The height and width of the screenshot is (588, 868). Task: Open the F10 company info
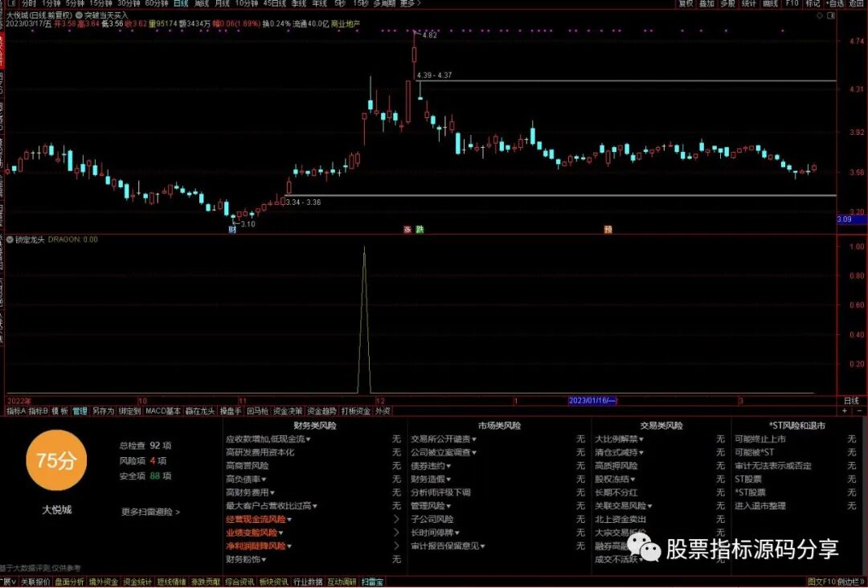792,3
